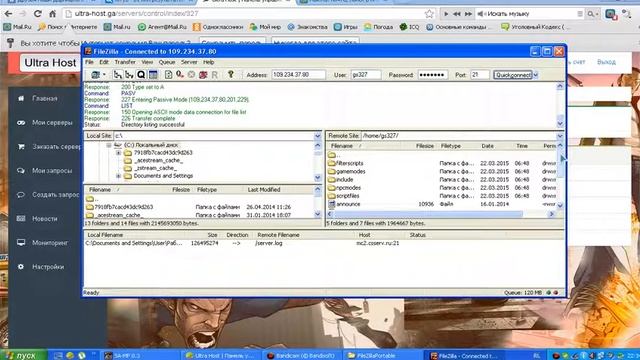
Task: Toggle the second directory tree view icon
Action: [x=129, y=75]
